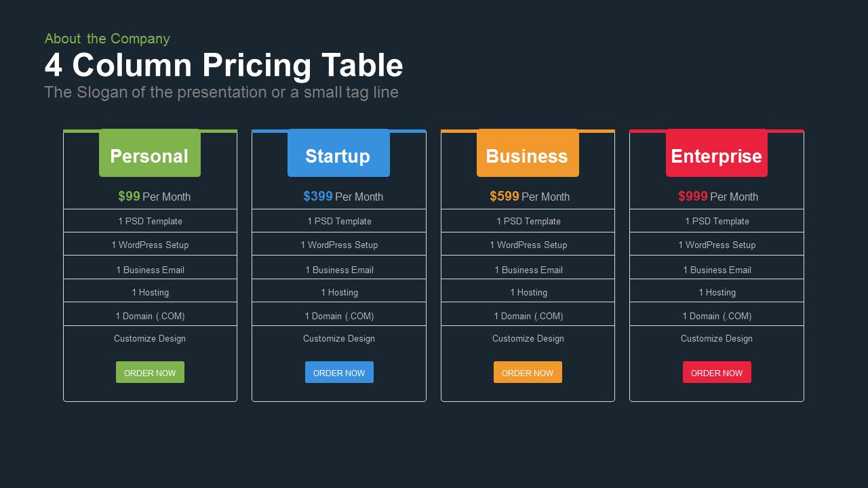This screenshot has width=868, height=488.
Task: Select the Enterprise plan header
Action: point(717,153)
